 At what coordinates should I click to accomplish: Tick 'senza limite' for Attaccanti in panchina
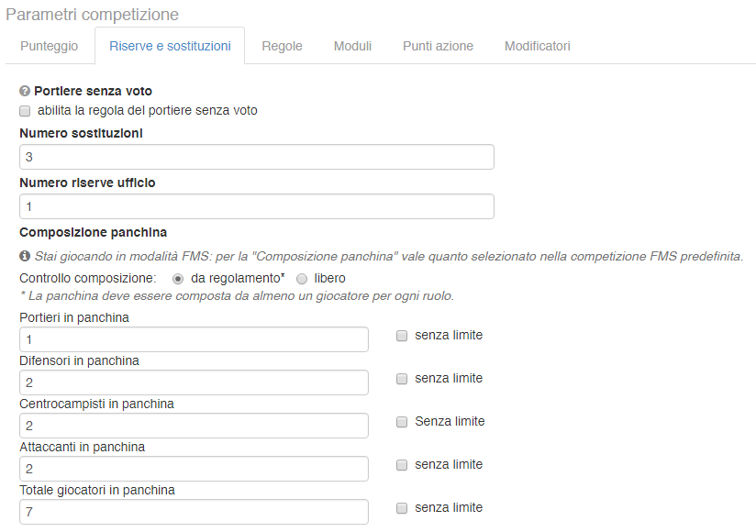tap(402, 465)
